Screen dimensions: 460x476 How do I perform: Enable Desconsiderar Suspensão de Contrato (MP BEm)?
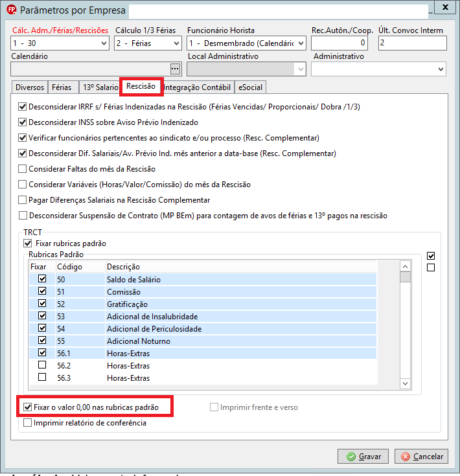click(23, 216)
